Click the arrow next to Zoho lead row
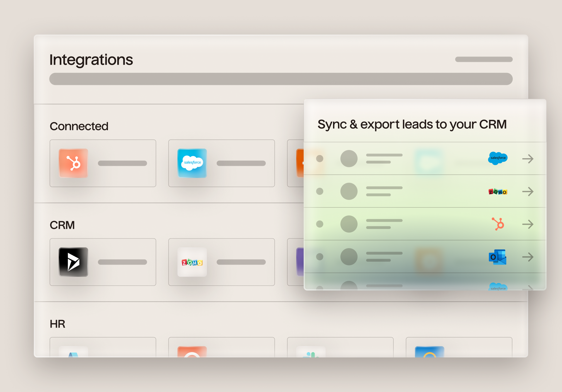Image resolution: width=562 pixels, height=392 pixels. point(528,192)
